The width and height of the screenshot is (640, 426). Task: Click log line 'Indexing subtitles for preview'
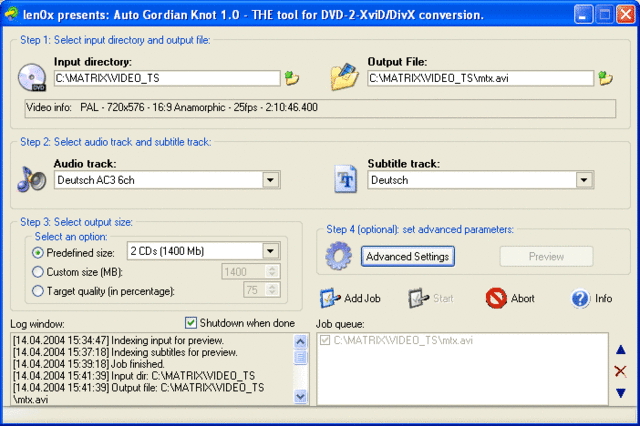(x=125, y=352)
